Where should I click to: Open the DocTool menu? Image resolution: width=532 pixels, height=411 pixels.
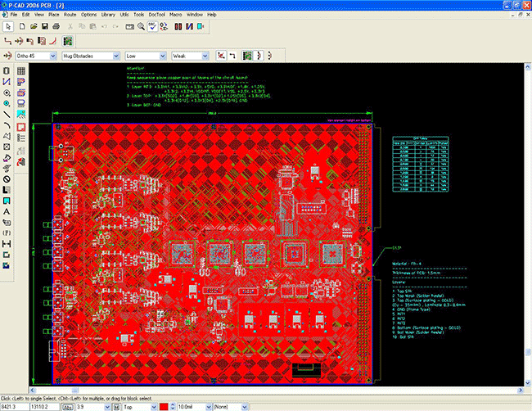[156, 15]
